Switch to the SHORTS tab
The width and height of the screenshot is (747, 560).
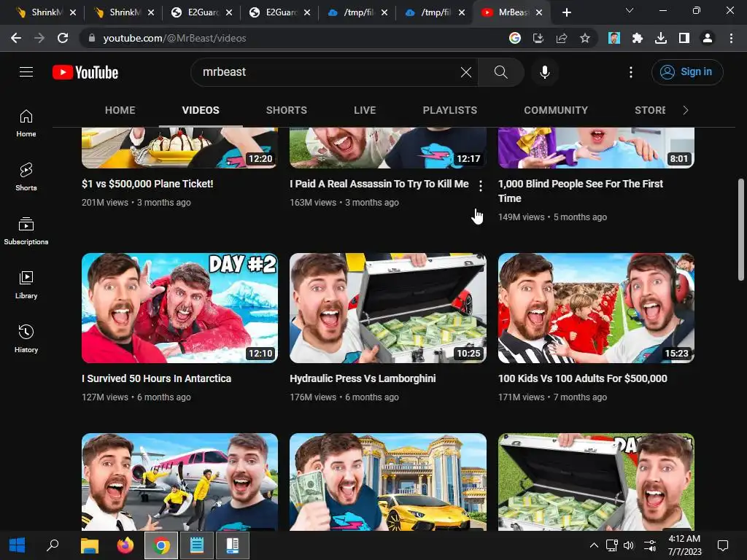(x=286, y=110)
